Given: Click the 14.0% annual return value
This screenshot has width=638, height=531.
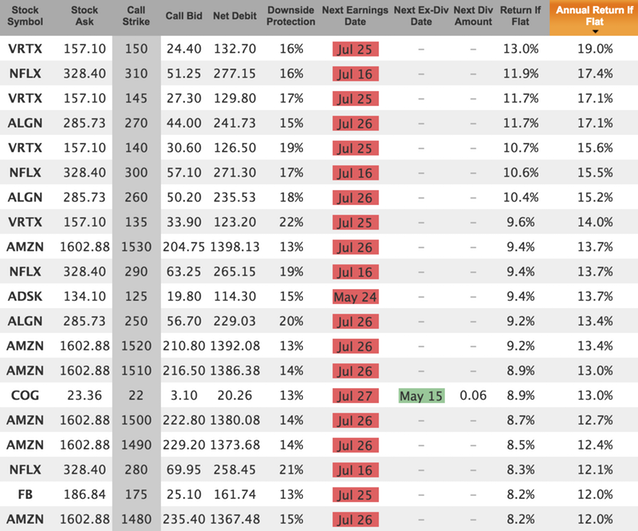Looking at the screenshot, I should pos(595,222).
